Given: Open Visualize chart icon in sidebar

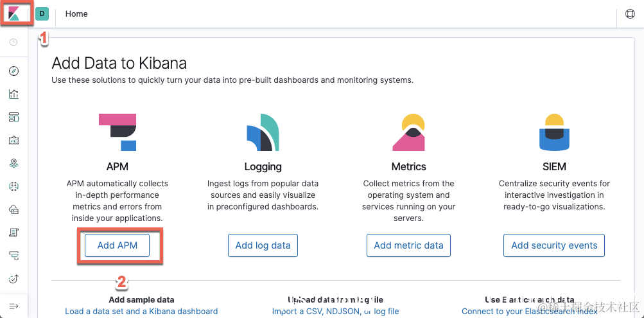Looking at the screenshot, I should (14, 94).
